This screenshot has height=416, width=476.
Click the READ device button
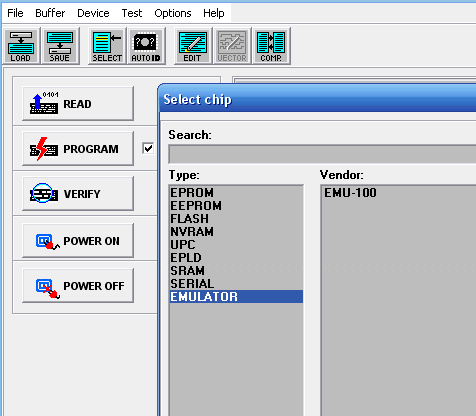pos(78,104)
